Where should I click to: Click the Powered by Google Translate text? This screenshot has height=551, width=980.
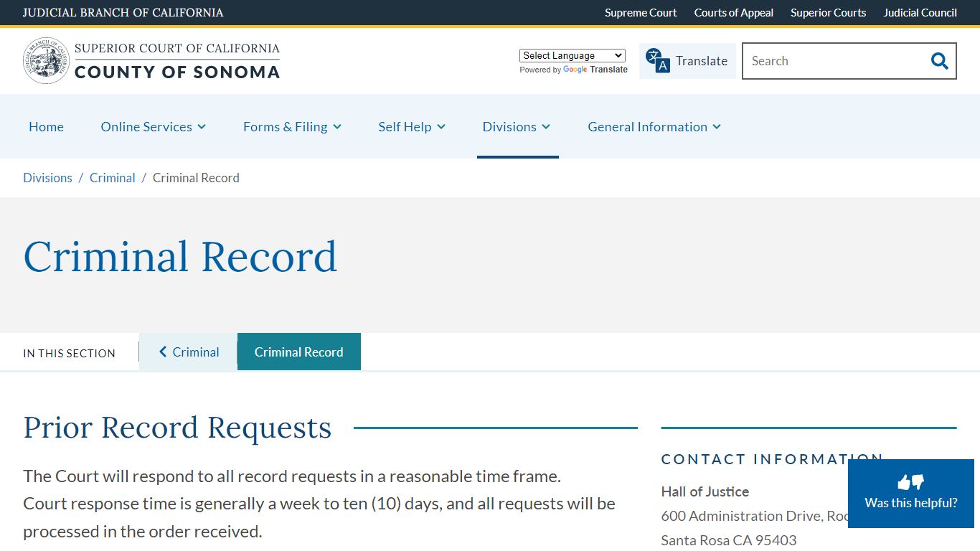point(573,70)
